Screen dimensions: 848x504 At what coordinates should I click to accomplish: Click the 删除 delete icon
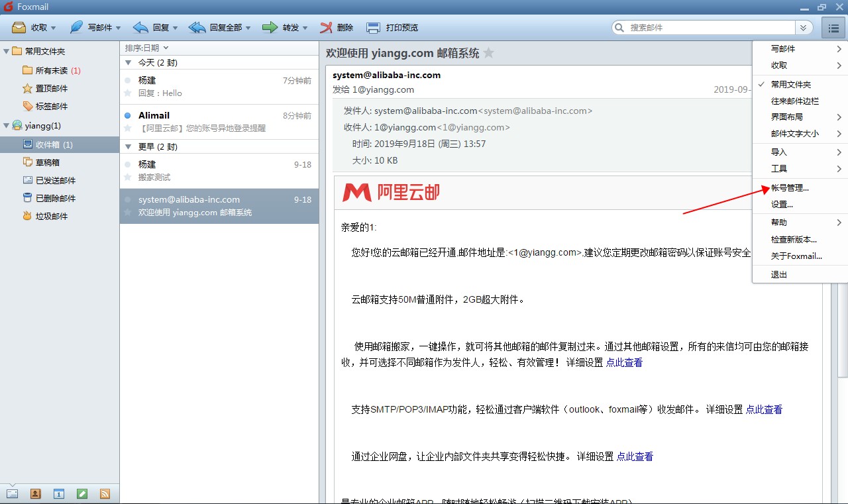tap(326, 27)
